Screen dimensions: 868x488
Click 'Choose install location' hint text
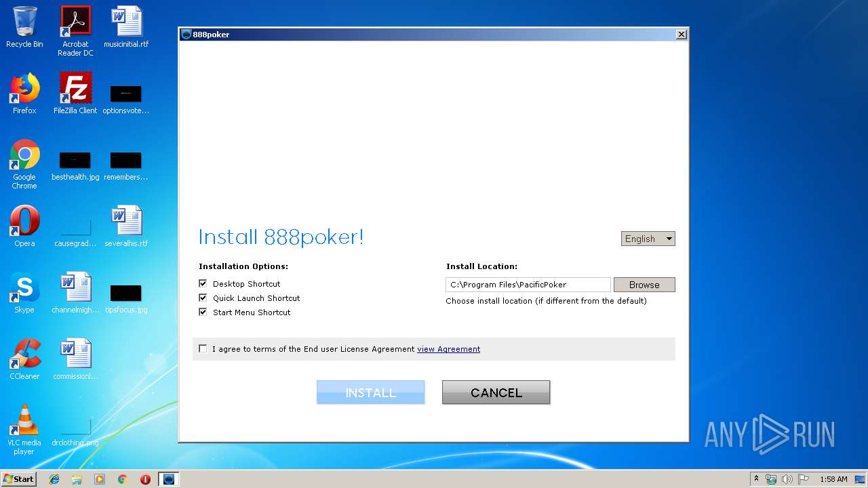[x=546, y=301]
